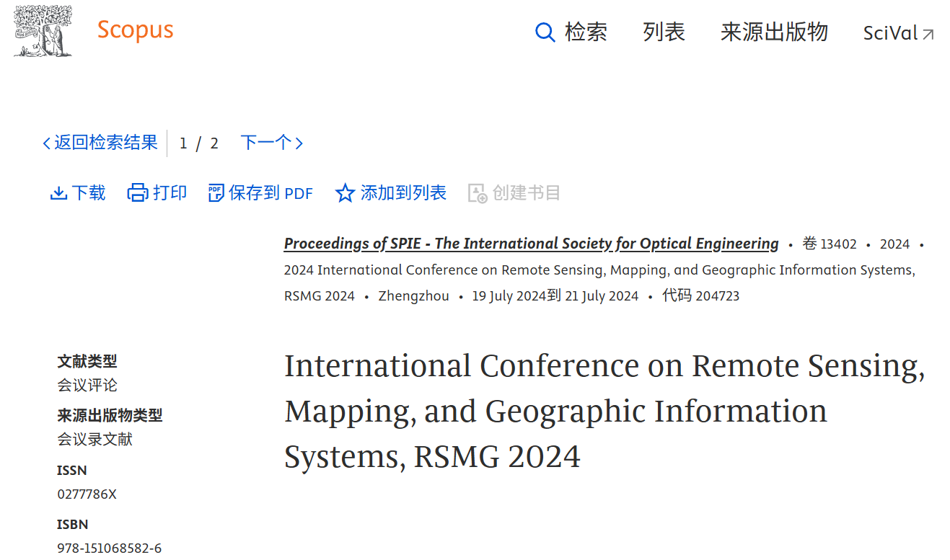Return to search results via 返回检索结果
The image size is (950, 560).
[105, 143]
